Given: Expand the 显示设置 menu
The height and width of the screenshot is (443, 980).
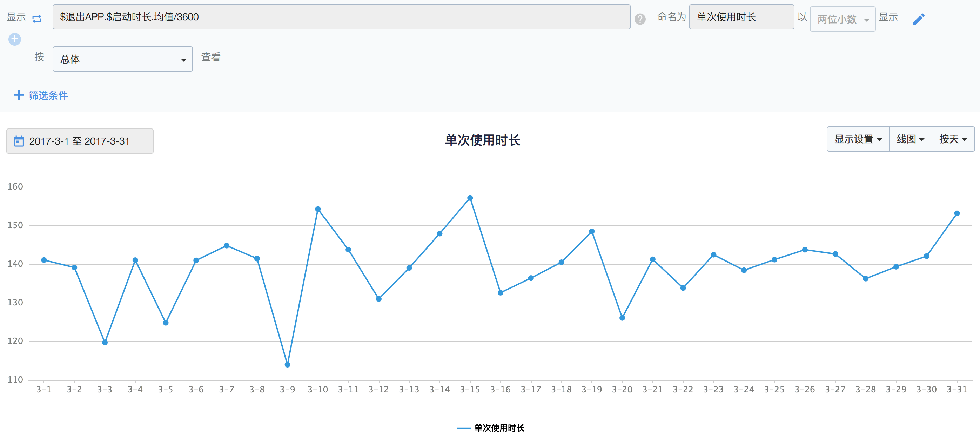Looking at the screenshot, I should [x=858, y=139].
